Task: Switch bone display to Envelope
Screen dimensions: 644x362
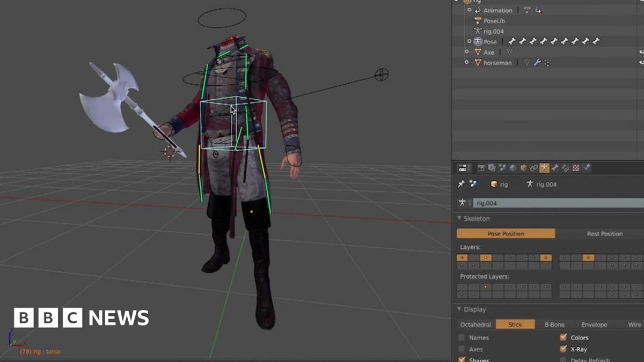Action: point(594,324)
